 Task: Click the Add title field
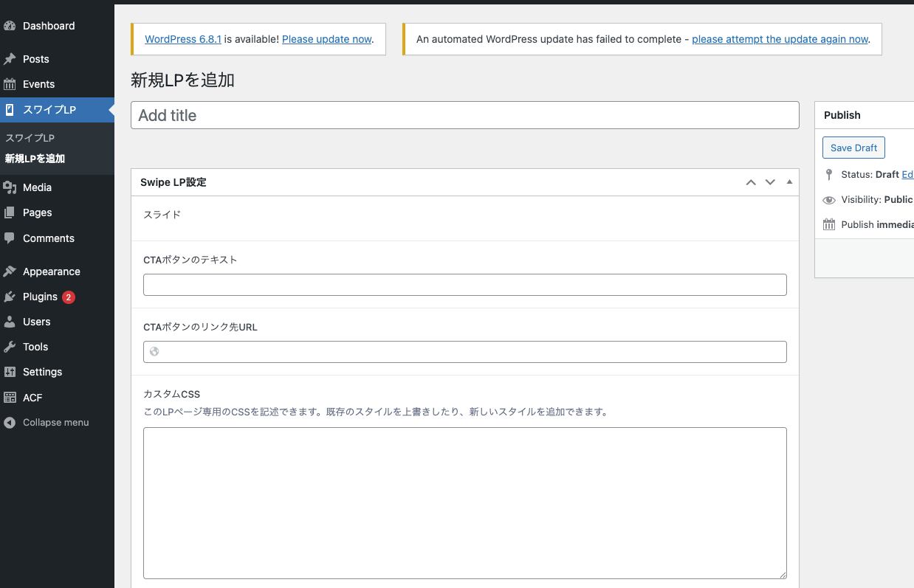pos(465,115)
